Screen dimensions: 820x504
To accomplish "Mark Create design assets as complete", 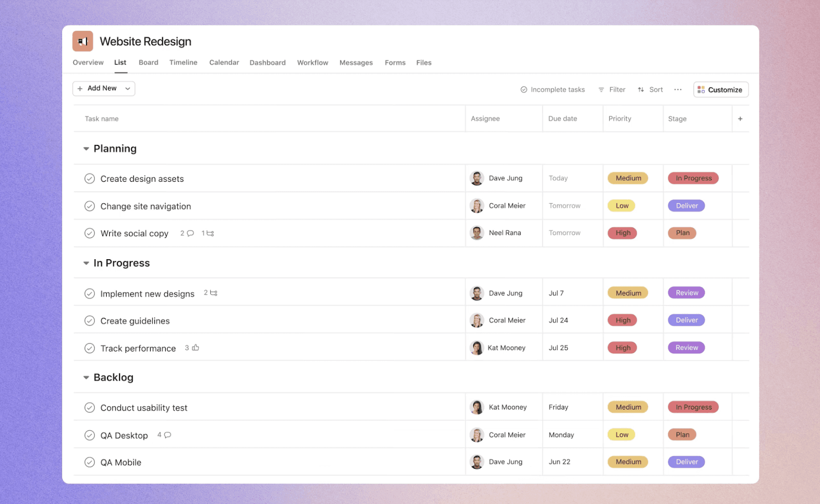I will (90, 178).
